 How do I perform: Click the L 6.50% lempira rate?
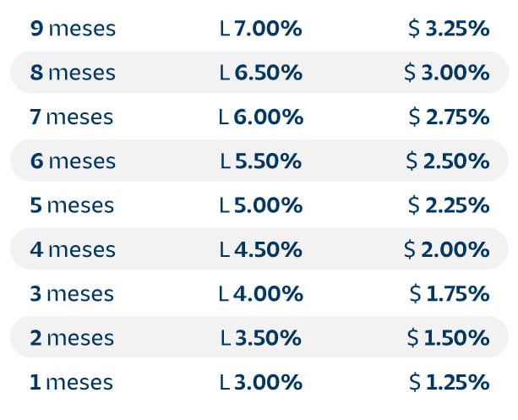(260, 73)
